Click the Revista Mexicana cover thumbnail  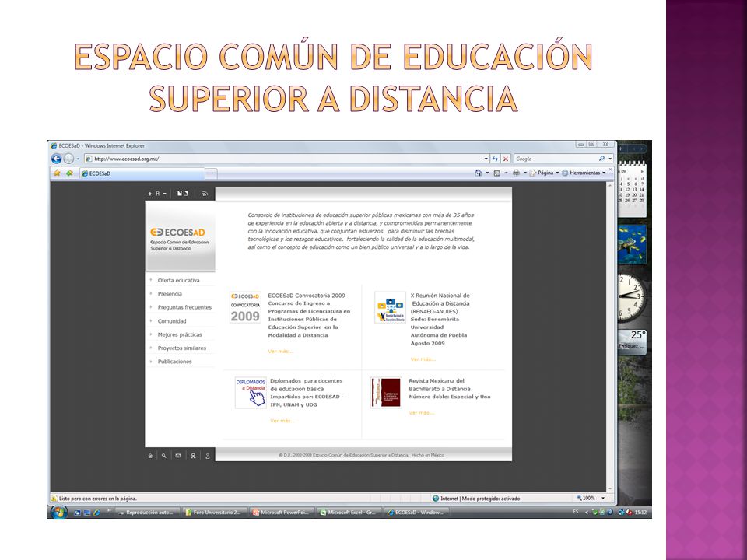387,393
